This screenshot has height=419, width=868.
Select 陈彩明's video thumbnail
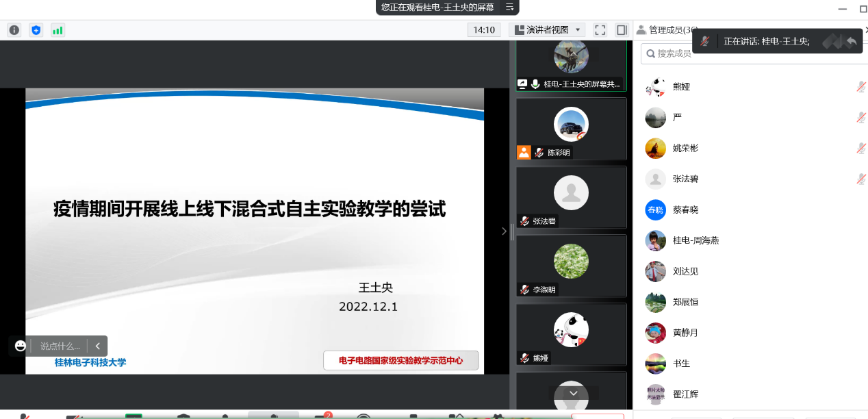(x=571, y=129)
